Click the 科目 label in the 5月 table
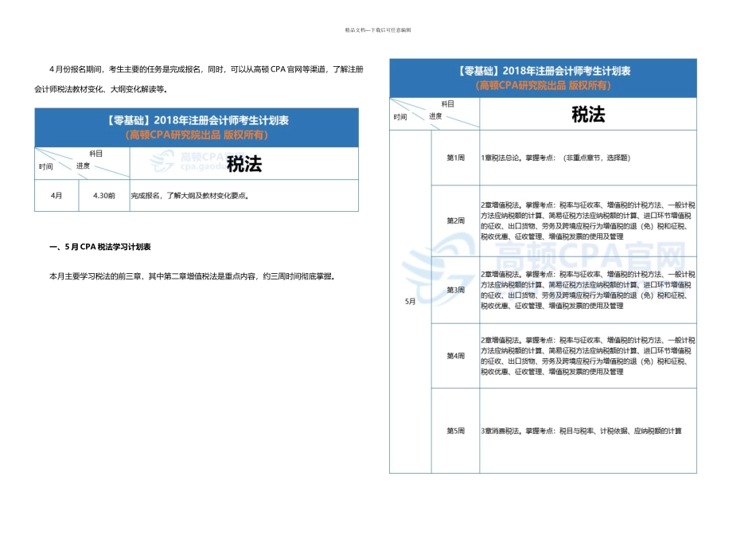 447,104
